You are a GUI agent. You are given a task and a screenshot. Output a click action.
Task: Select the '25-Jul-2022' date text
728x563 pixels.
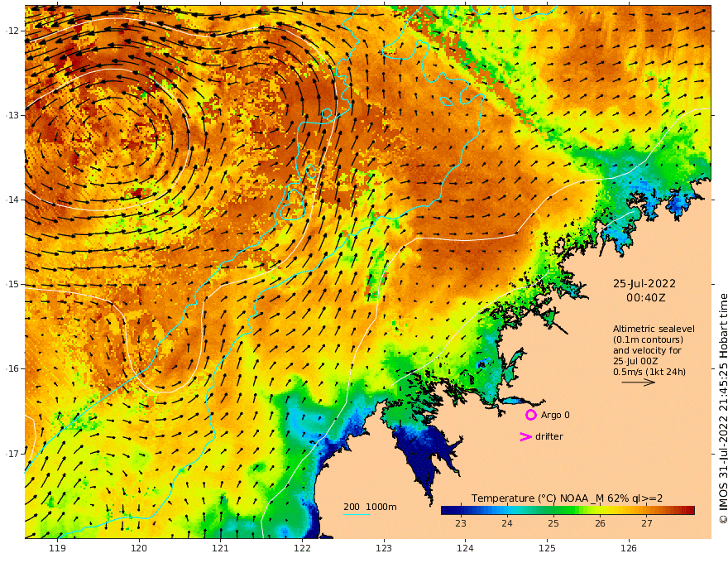[644, 283]
